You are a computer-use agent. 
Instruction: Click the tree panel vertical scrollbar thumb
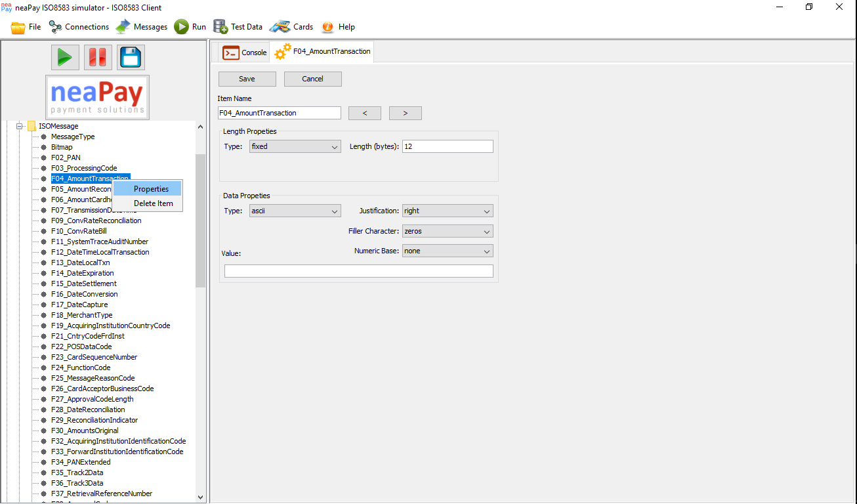(201, 220)
